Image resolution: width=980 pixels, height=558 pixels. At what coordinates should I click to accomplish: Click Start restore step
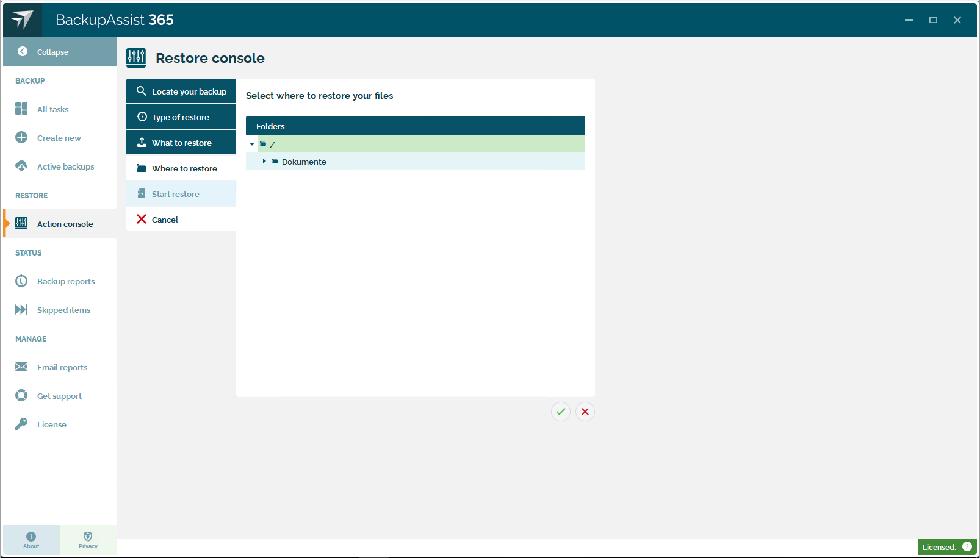181,194
